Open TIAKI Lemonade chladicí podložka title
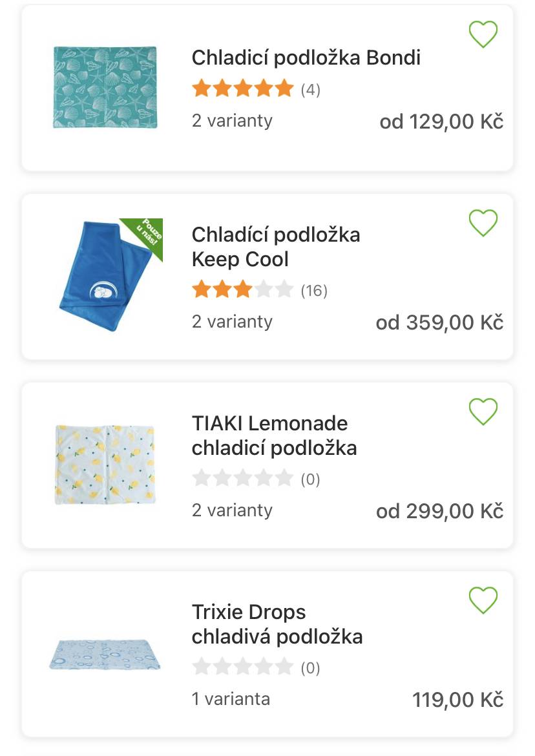 (x=274, y=436)
